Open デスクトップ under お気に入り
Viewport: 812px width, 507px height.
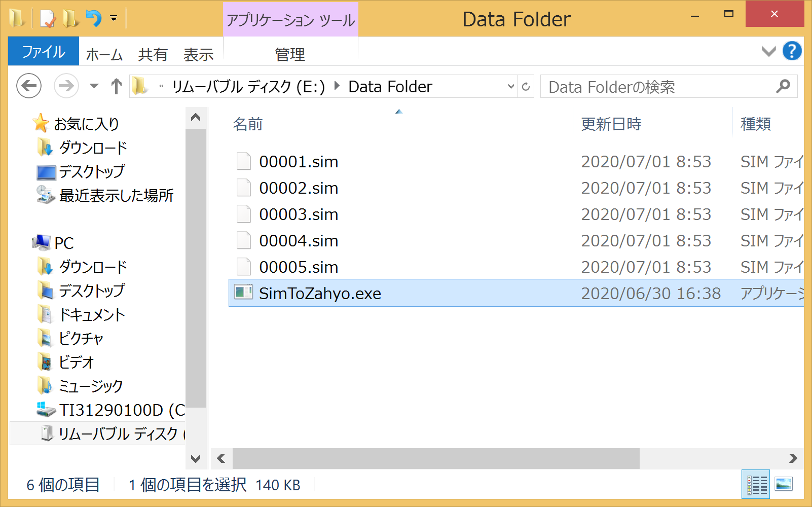(x=92, y=171)
